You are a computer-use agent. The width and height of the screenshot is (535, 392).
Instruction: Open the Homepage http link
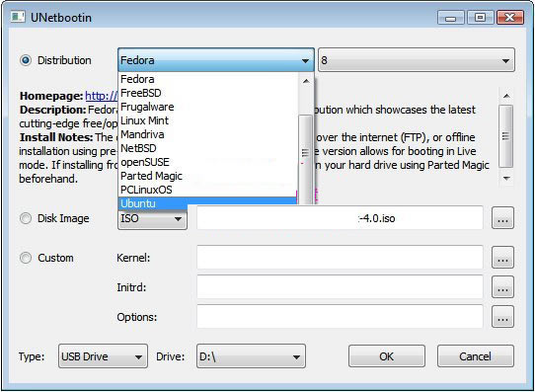[x=101, y=96]
